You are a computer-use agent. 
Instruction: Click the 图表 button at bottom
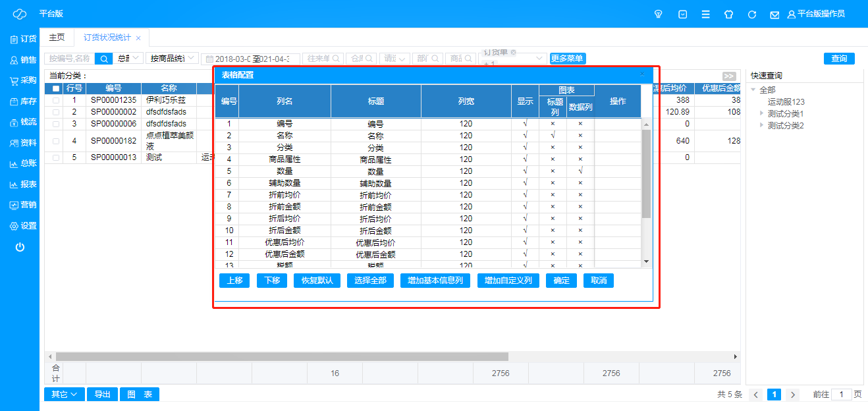140,395
